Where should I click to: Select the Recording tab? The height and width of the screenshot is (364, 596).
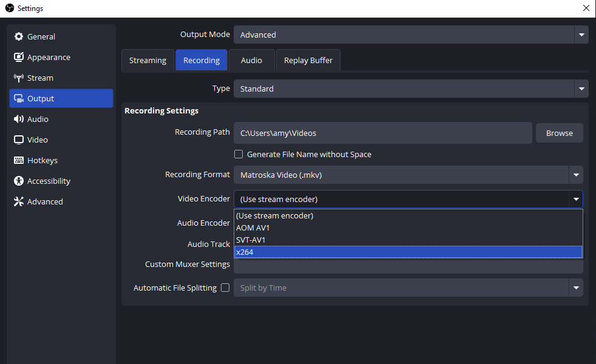point(201,60)
